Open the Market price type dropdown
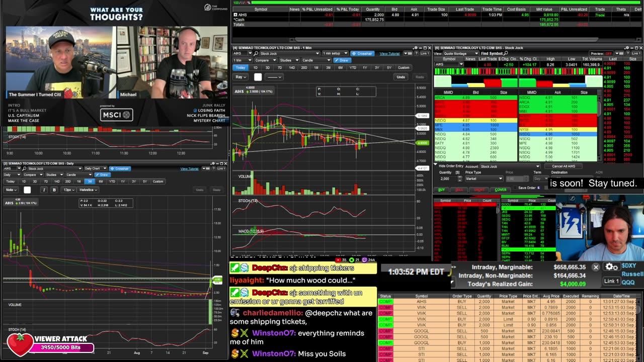The height and width of the screenshot is (362, 644). click(x=484, y=178)
